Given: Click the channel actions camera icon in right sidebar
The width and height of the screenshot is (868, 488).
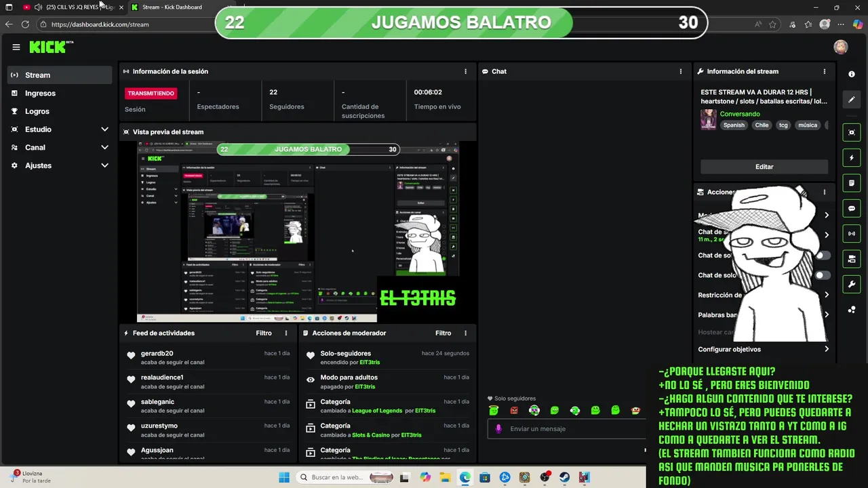Looking at the screenshot, I should click(852, 259).
